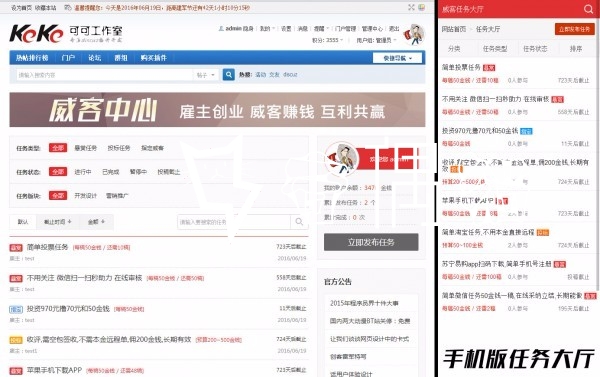Sort tasks by 金额
Viewport: 600px width, 377px height.
click(96, 222)
